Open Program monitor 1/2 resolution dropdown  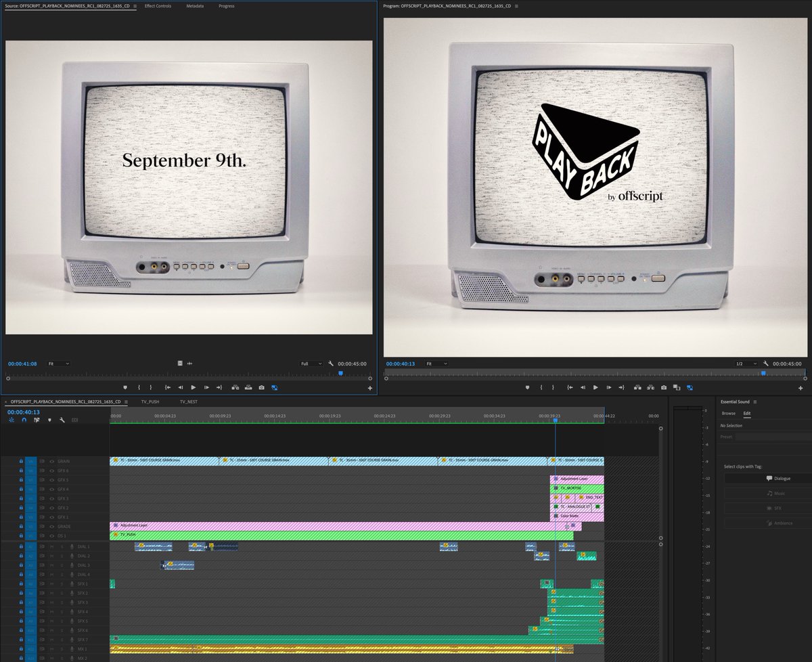pos(746,363)
